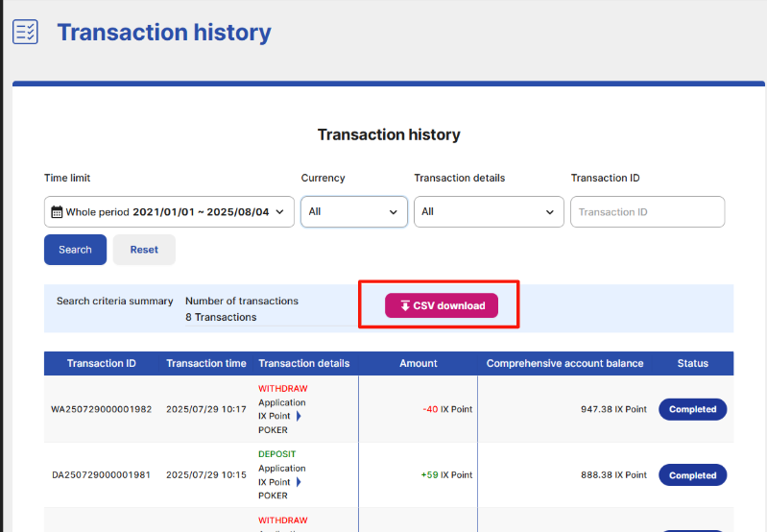This screenshot has width=767, height=532.
Task: Click Completed status for 888.38 IX Point row
Action: pyautogui.click(x=693, y=475)
